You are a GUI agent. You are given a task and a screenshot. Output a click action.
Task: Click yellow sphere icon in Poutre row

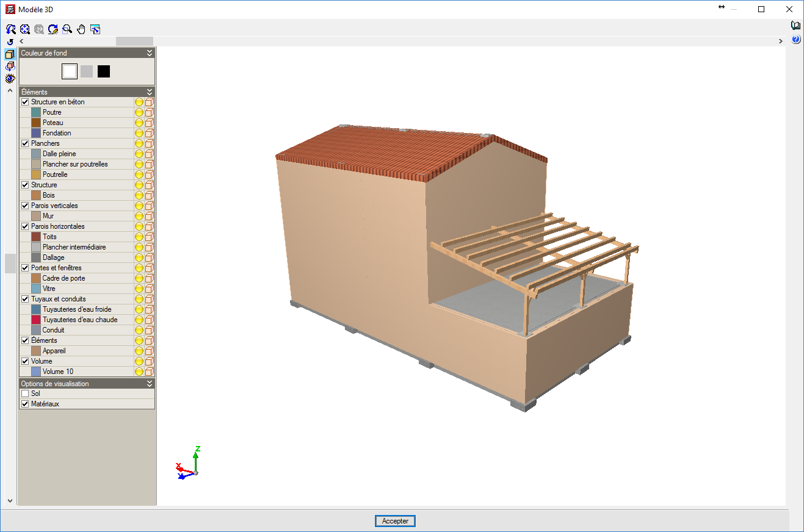pos(139,112)
